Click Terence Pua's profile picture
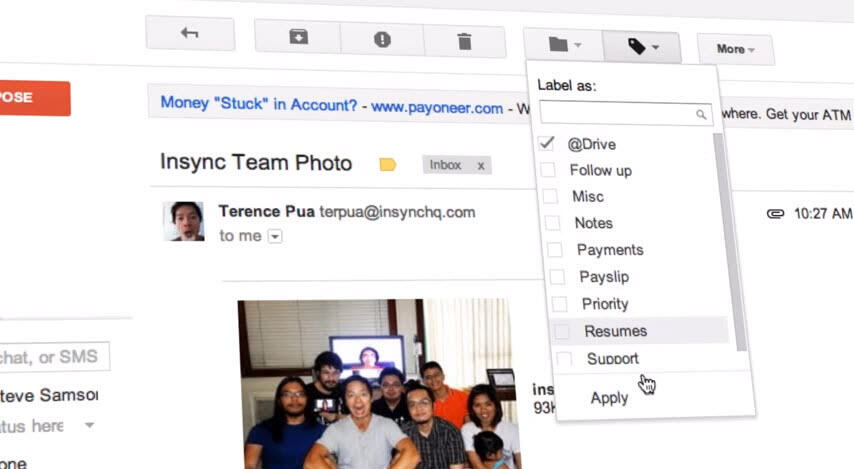 pos(184,221)
